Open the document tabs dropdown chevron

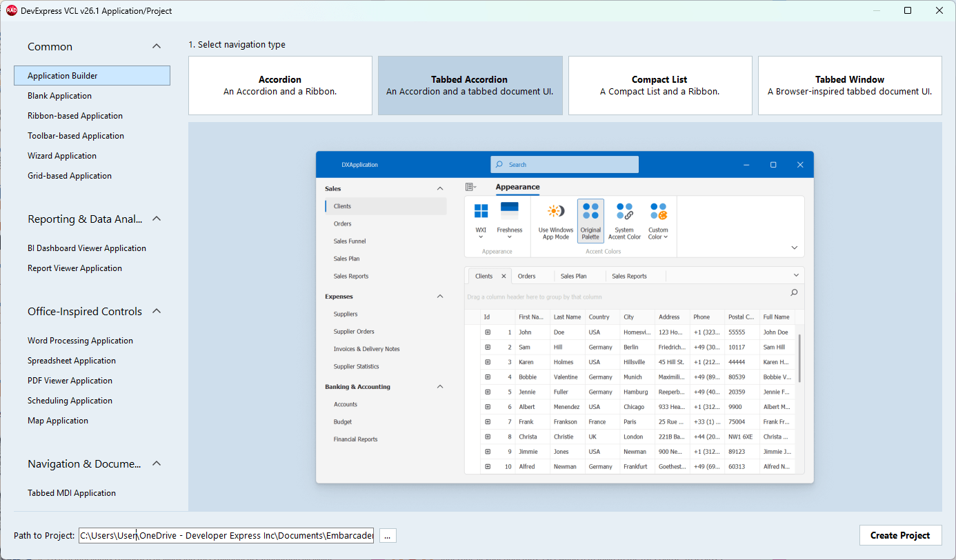click(797, 275)
